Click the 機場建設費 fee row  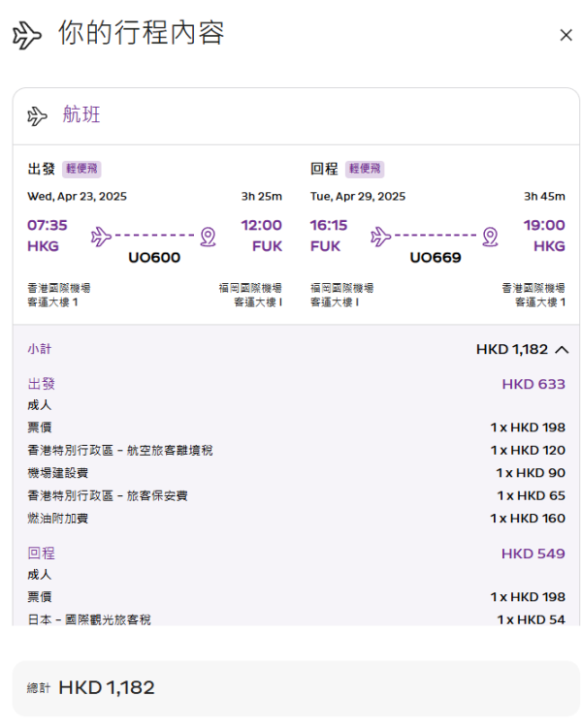point(296,473)
